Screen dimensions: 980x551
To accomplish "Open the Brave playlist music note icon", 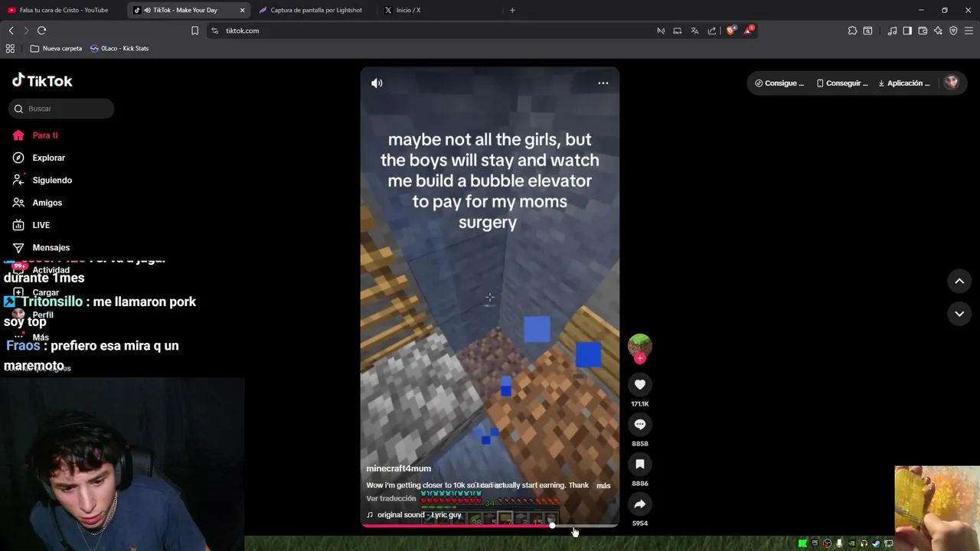I will pyautogui.click(x=892, y=31).
